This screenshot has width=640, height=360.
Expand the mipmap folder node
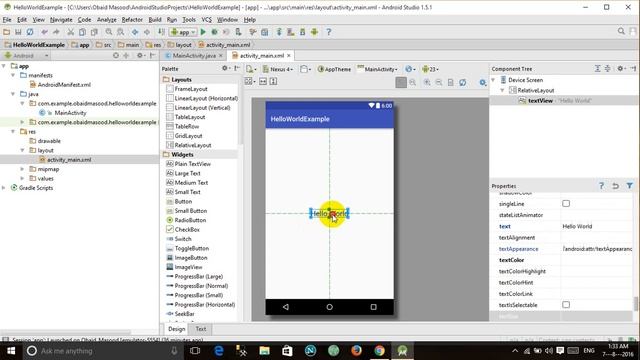coord(22,169)
